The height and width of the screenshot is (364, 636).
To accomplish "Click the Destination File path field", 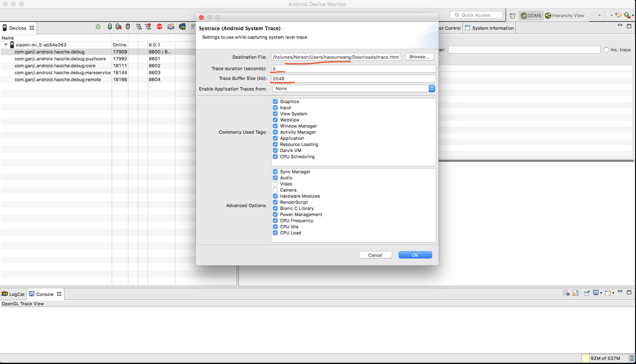I will point(336,57).
